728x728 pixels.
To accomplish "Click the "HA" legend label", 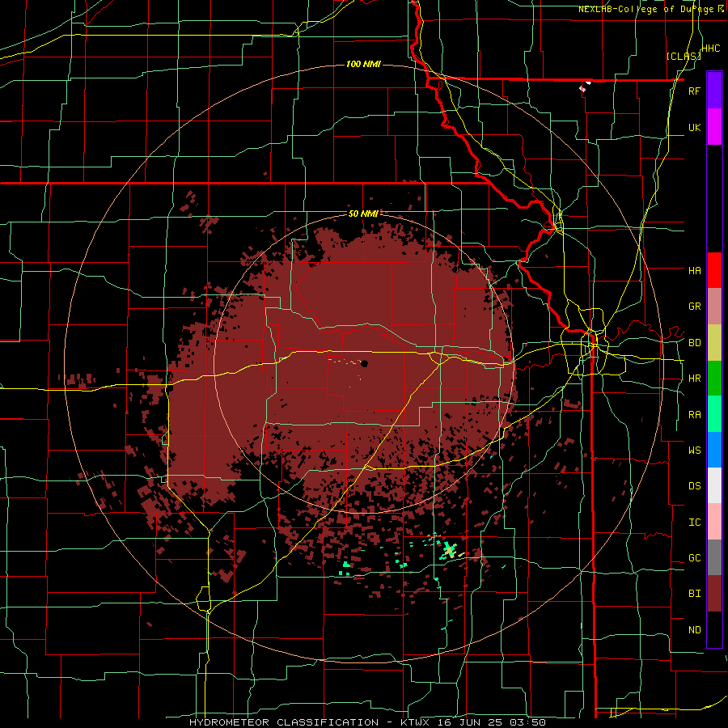I will click(x=694, y=271).
